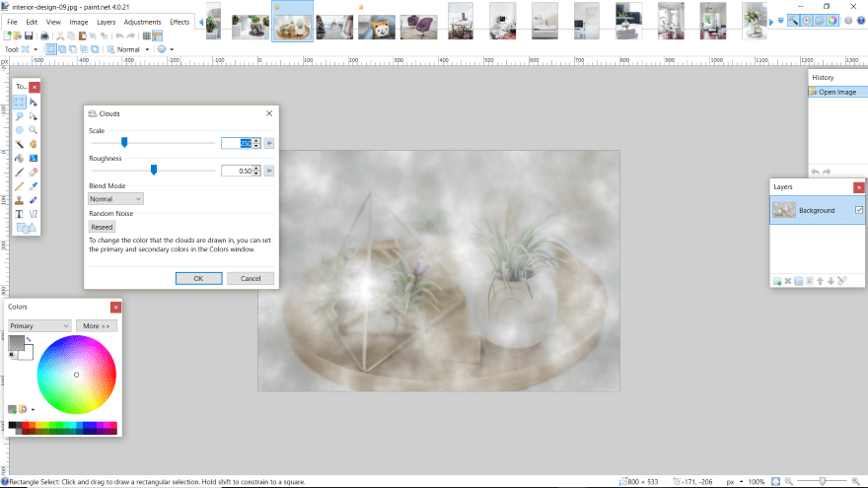Toggle the History window button
The height and width of the screenshot is (488, 868).
point(807,21)
